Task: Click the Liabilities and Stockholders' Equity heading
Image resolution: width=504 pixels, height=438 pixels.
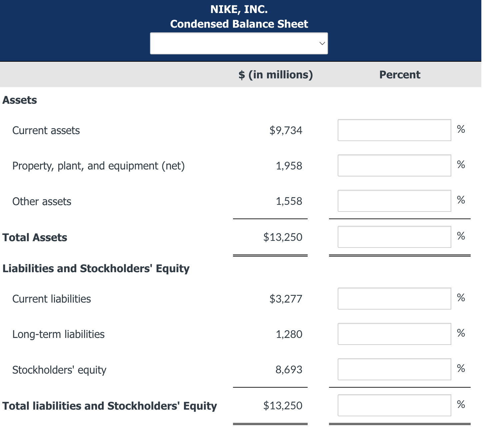Action: (x=96, y=268)
